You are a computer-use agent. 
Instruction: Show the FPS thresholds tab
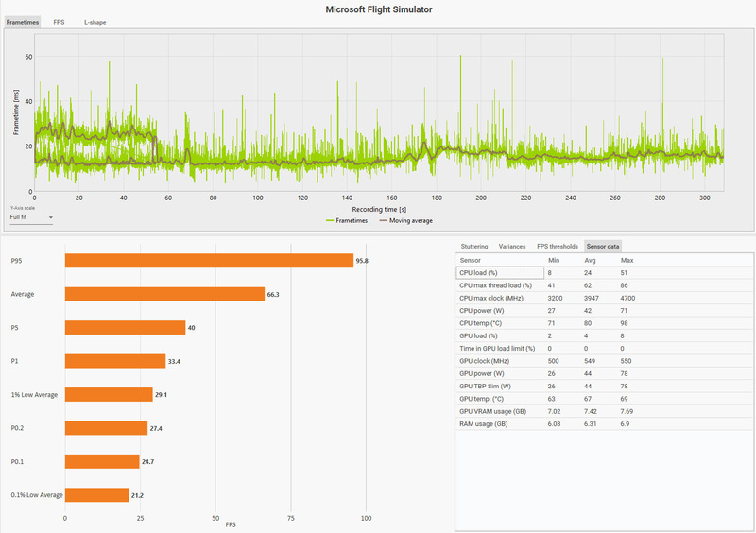[x=558, y=247]
